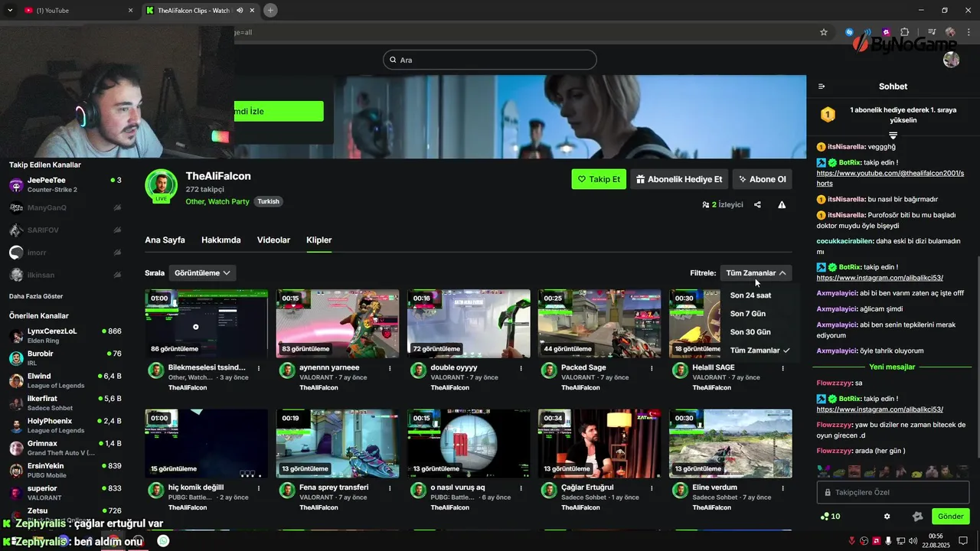Open options for Bilekmeselesi clip
Image resolution: width=980 pixels, height=551 pixels.
coord(259,368)
